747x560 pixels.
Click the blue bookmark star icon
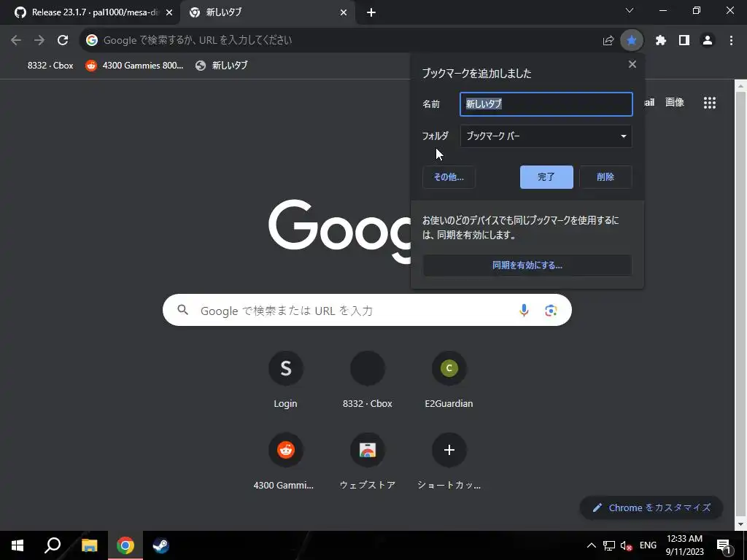632,41
